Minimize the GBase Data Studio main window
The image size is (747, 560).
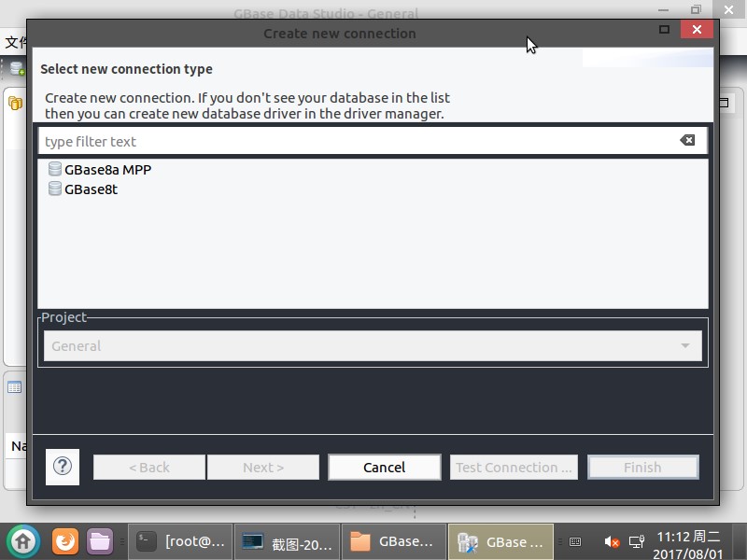point(663,9)
